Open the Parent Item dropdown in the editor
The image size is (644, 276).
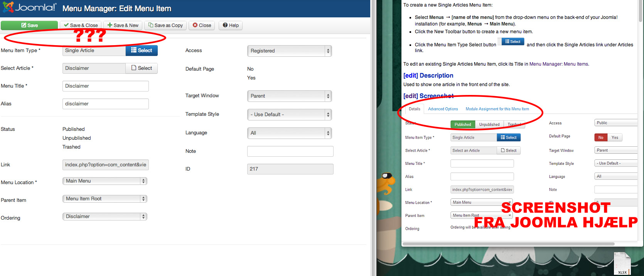click(105, 199)
